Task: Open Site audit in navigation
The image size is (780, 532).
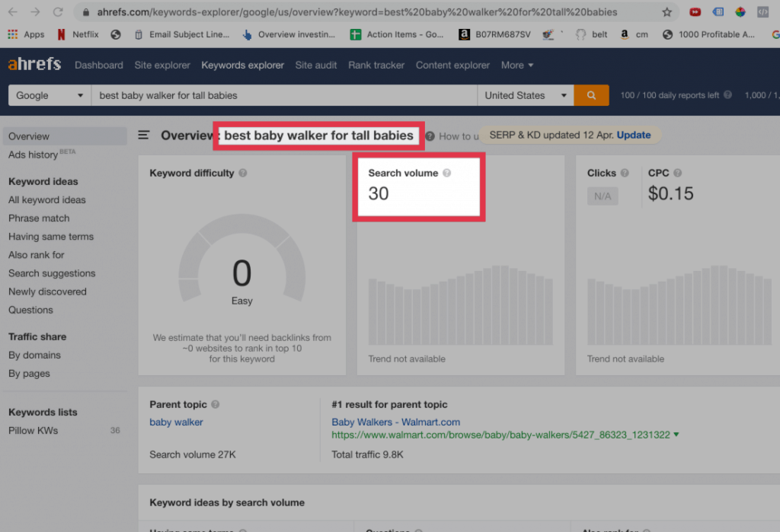Action: 316,65
